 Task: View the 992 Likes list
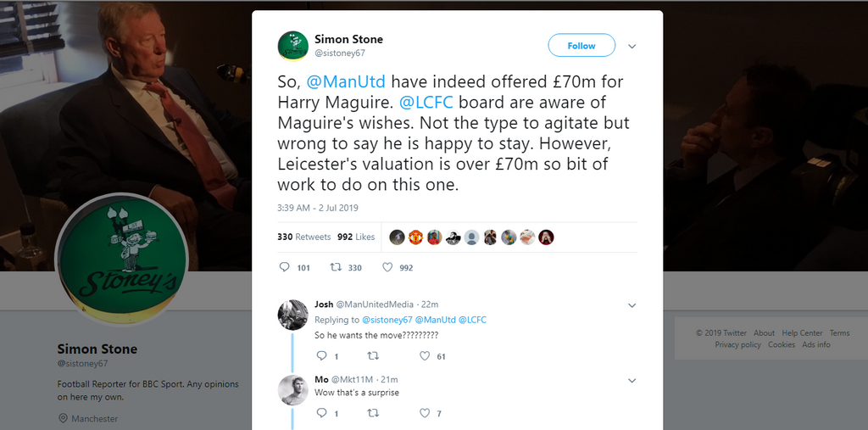(356, 237)
